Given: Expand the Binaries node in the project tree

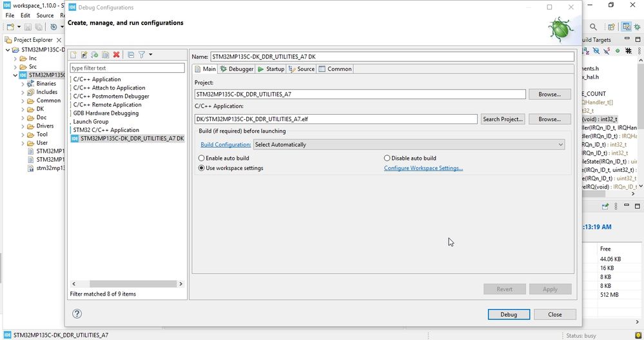Looking at the screenshot, I should pos(23,84).
